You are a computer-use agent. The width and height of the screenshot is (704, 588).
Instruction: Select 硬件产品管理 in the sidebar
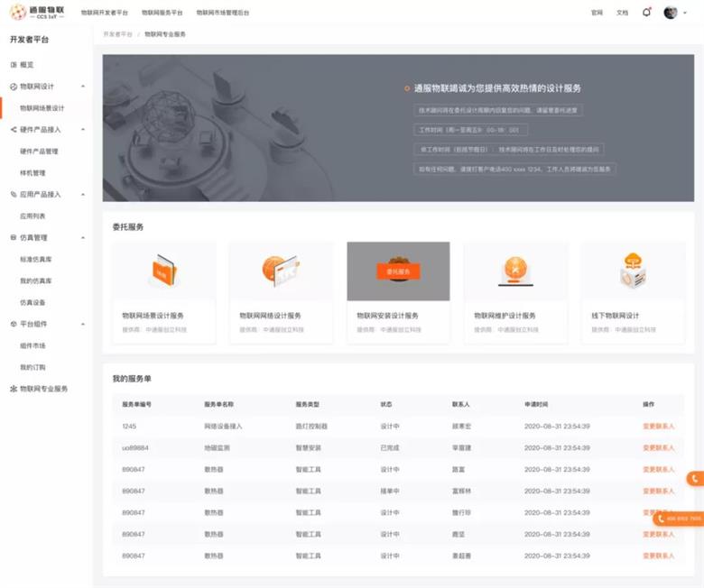point(39,152)
